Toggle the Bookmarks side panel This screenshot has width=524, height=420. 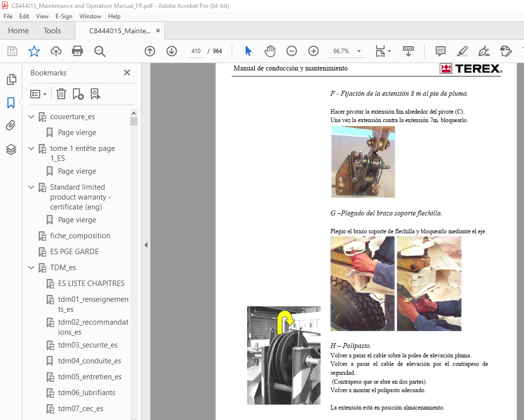pos(11,103)
